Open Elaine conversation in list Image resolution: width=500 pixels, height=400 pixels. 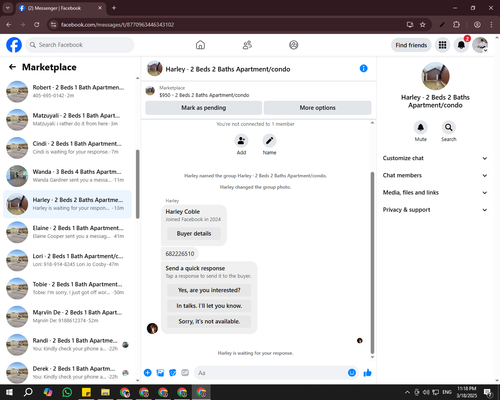pos(67,232)
